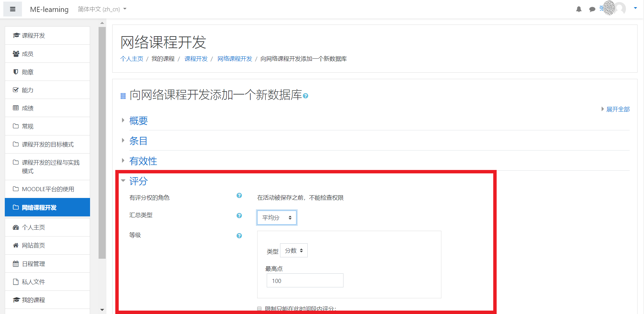644x314 pixels.
Task: Open grades via the table icon beside 成绩
Action: pos(16,108)
